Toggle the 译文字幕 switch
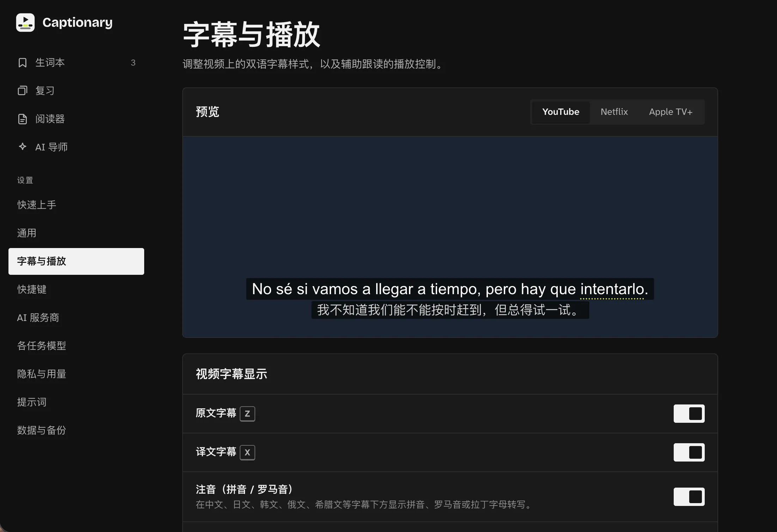 (689, 452)
